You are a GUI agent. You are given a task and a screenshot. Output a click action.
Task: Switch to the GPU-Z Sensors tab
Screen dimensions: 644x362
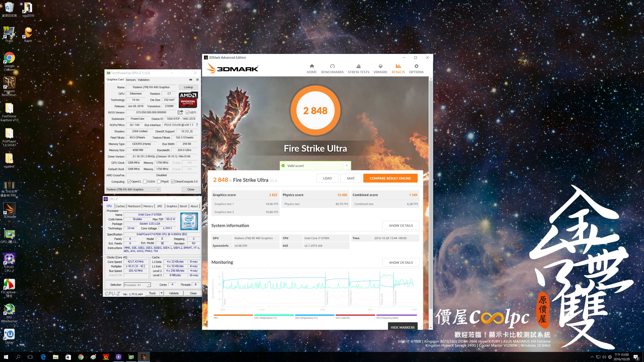point(130,80)
